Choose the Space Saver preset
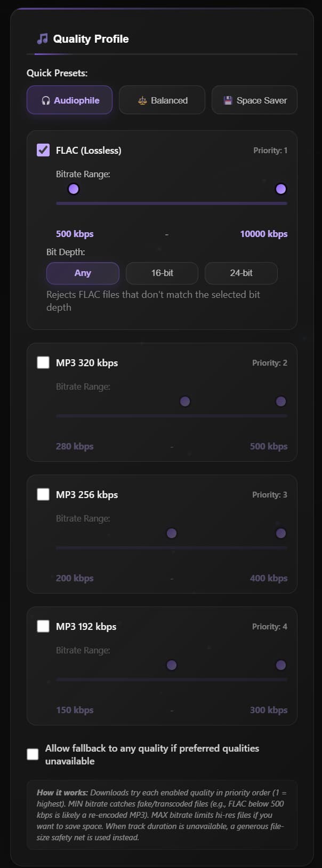 [254, 100]
